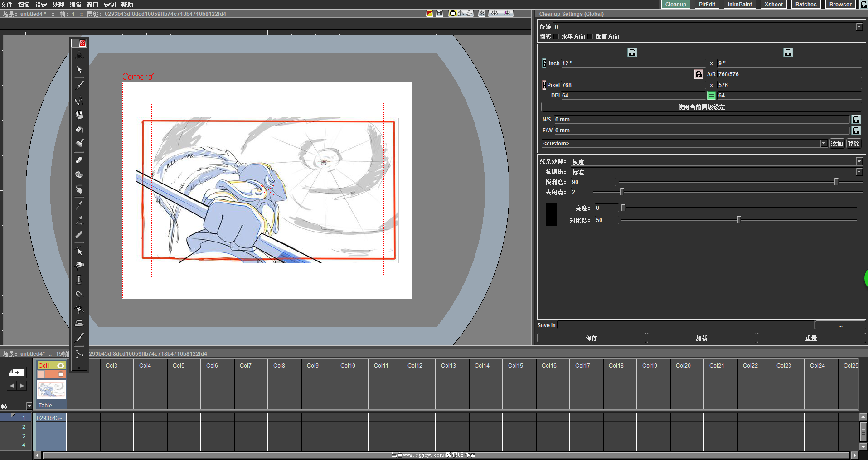The width and height of the screenshot is (868, 460).
Task: Click the 锐利度 slider handle
Action: [x=836, y=182]
